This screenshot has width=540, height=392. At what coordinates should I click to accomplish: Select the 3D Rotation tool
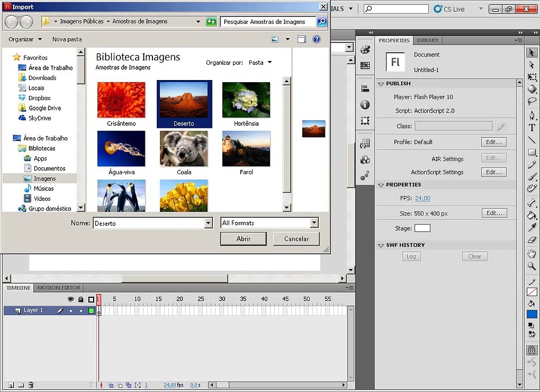pyautogui.click(x=532, y=89)
